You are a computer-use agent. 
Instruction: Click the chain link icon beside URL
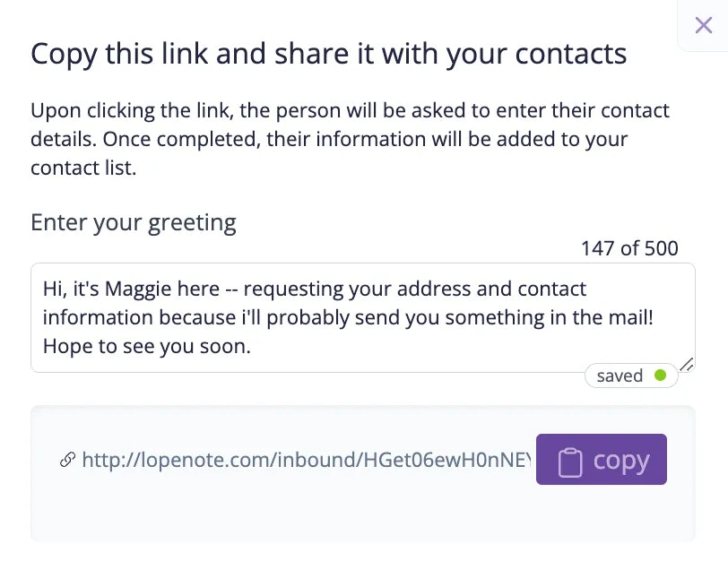coord(68,460)
